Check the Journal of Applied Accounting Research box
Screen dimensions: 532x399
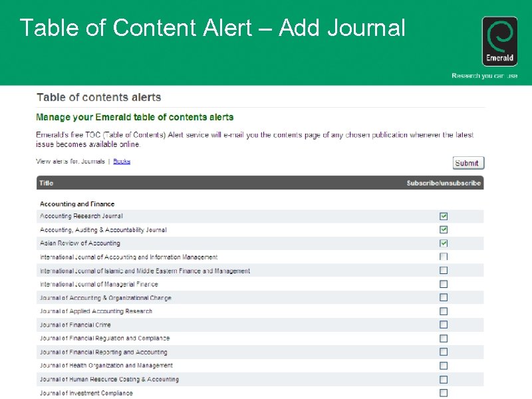444,311
